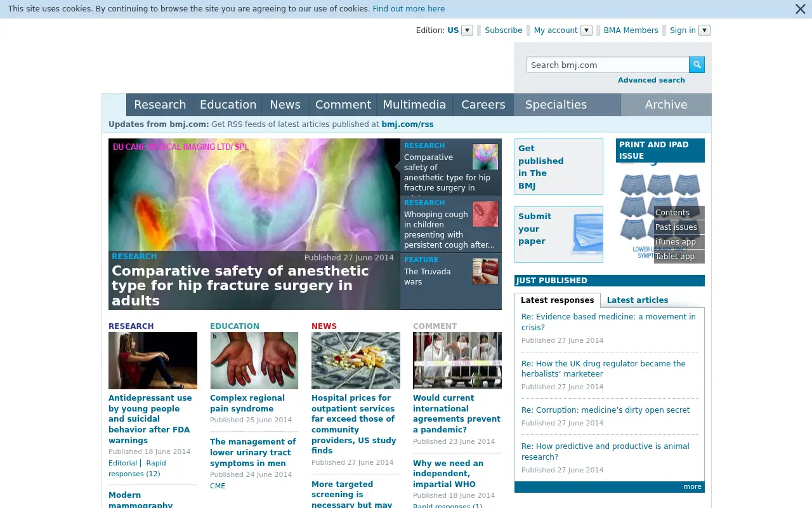The image size is (812, 508).
Task: Click the Subscribe link
Action: 504,30
